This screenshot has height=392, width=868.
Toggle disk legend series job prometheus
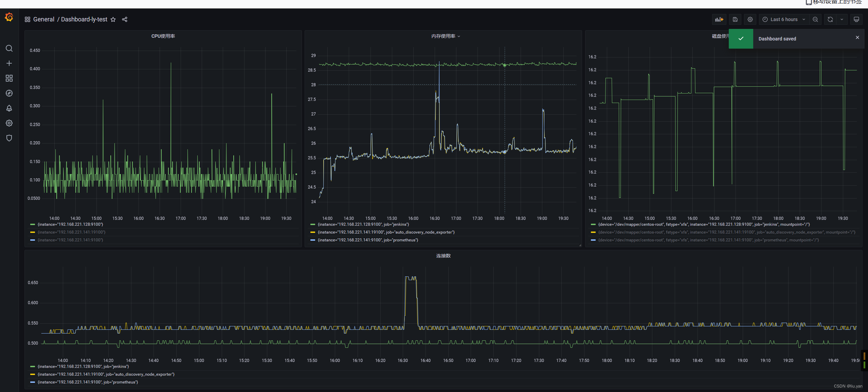[708, 240]
